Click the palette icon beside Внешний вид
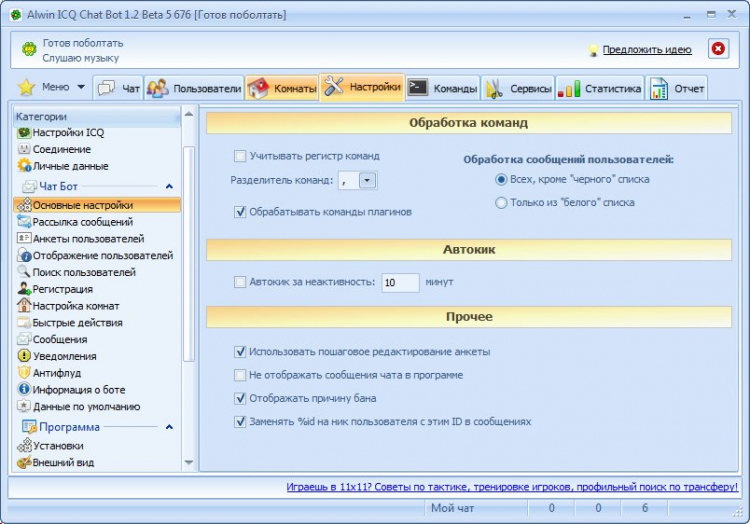Viewport: 750px width, 524px height. 24,462
